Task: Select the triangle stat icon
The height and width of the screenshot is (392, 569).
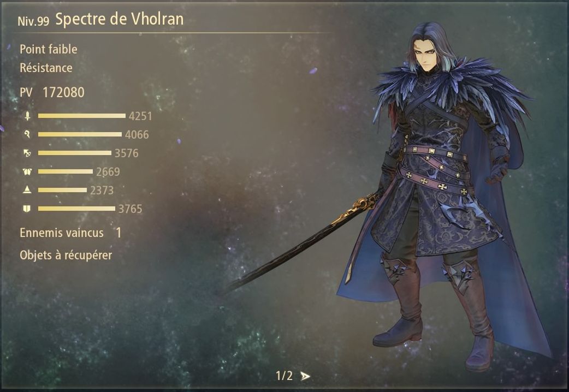Action: coord(27,189)
